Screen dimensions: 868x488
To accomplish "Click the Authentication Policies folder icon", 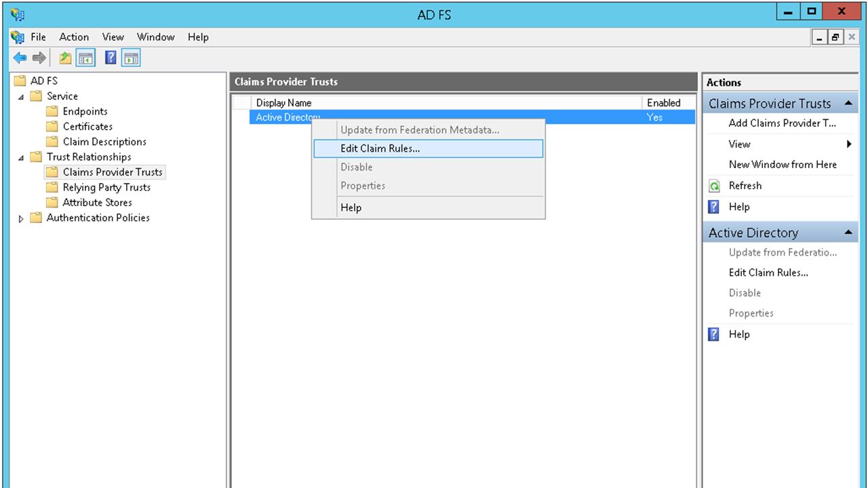I will (36, 218).
